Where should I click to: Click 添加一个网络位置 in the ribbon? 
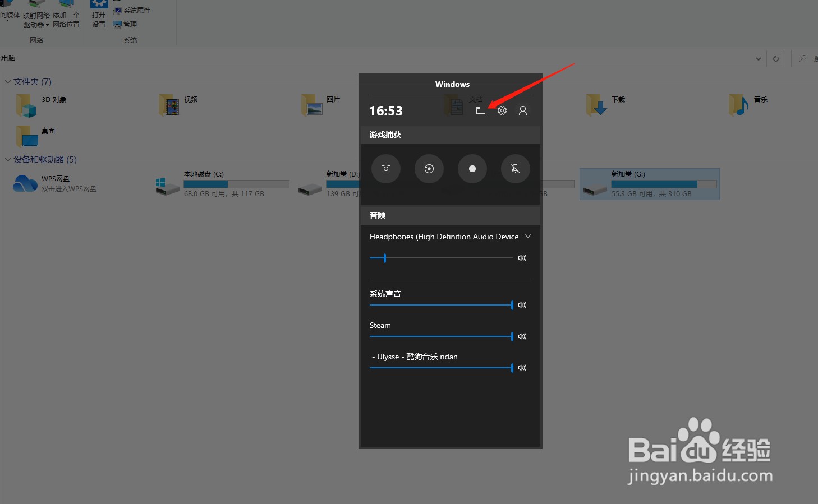(66, 15)
